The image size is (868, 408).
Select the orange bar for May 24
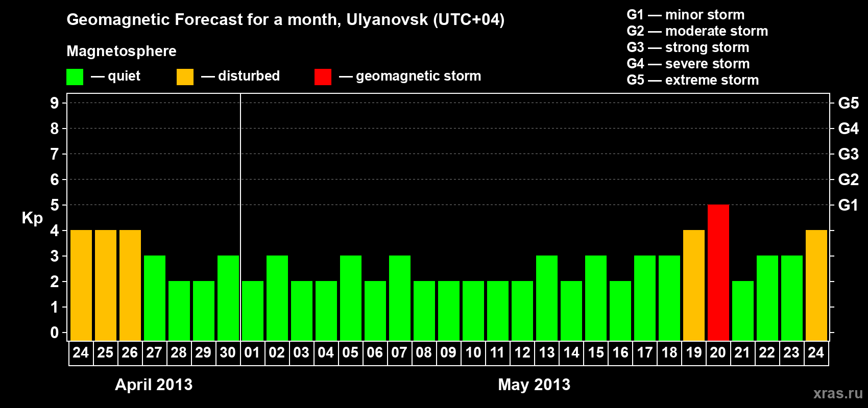coord(816,285)
